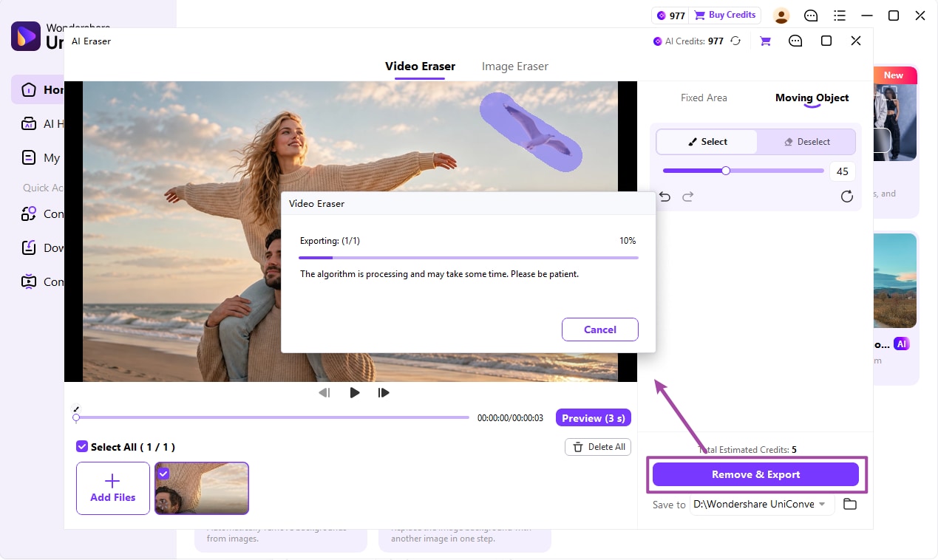
Task: Click the timeline playhead marker
Action: [76, 417]
